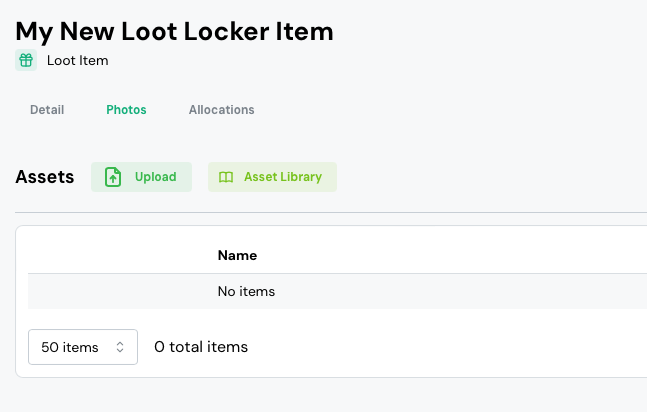
Task: Click the divider line below Assets header
Action: (330, 212)
